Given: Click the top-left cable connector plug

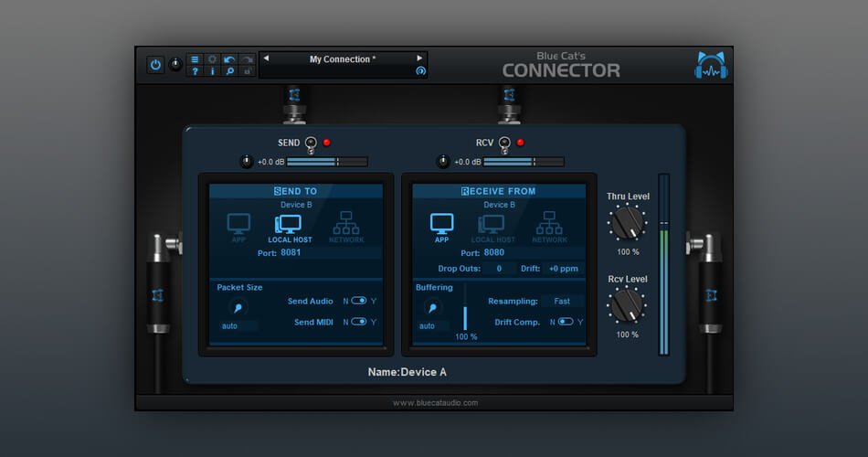Looking at the screenshot, I should pos(294,104).
